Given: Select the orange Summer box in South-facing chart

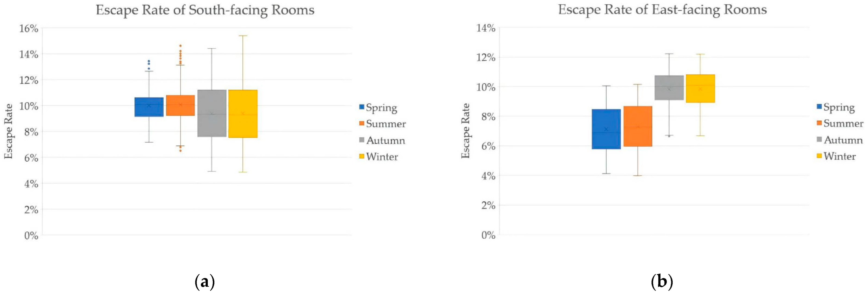Looking at the screenshot, I should click(x=180, y=105).
